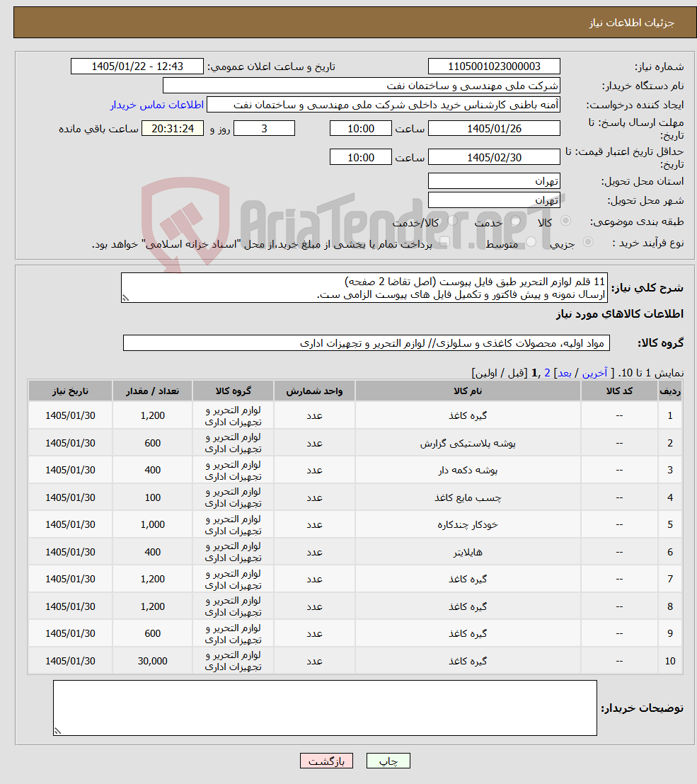The height and width of the screenshot is (784, 697).
Task: Click the جزئیات اطلاعات نیاز page header
Action: click(x=631, y=23)
